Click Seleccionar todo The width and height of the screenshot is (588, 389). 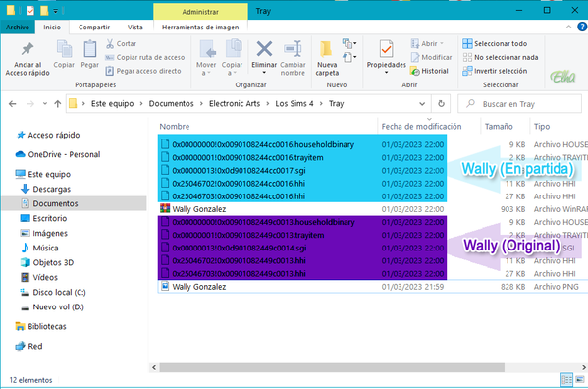pyautogui.click(x=495, y=44)
